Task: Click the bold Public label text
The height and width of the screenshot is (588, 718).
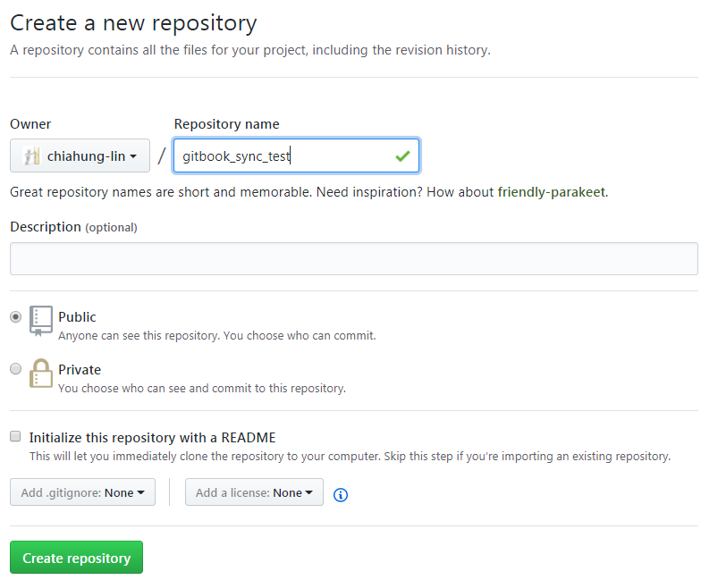Action: click(x=77, y=317)
